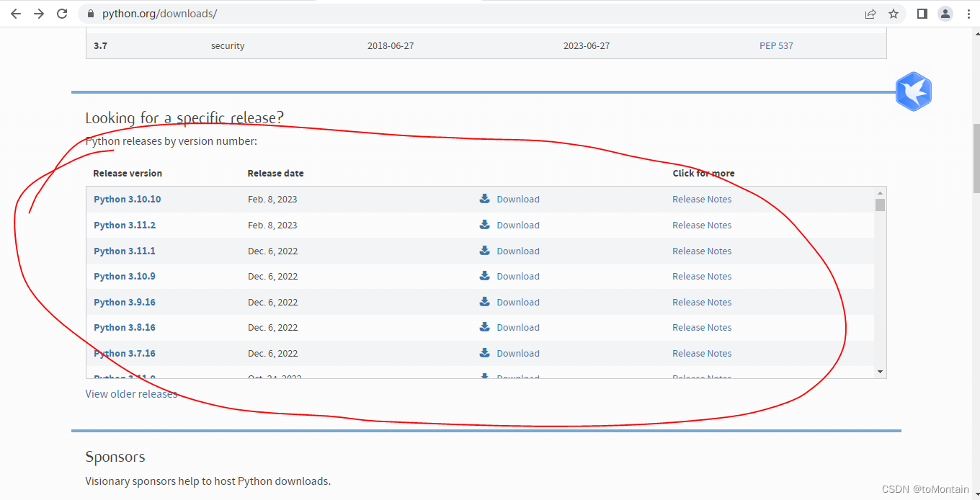Select the Feb. 8, 2023 date for Python 3.10.10
980x500 pixels.
272,199
